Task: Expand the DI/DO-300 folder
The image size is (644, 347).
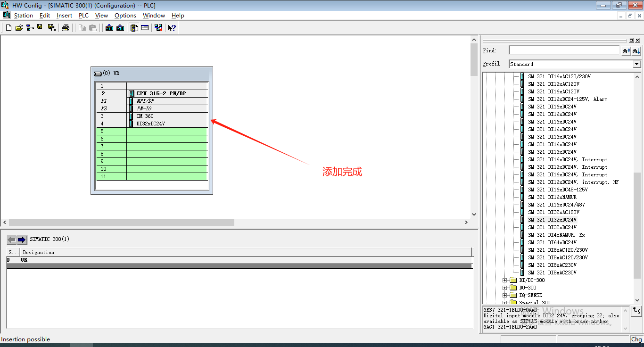Action: (505, 280)
